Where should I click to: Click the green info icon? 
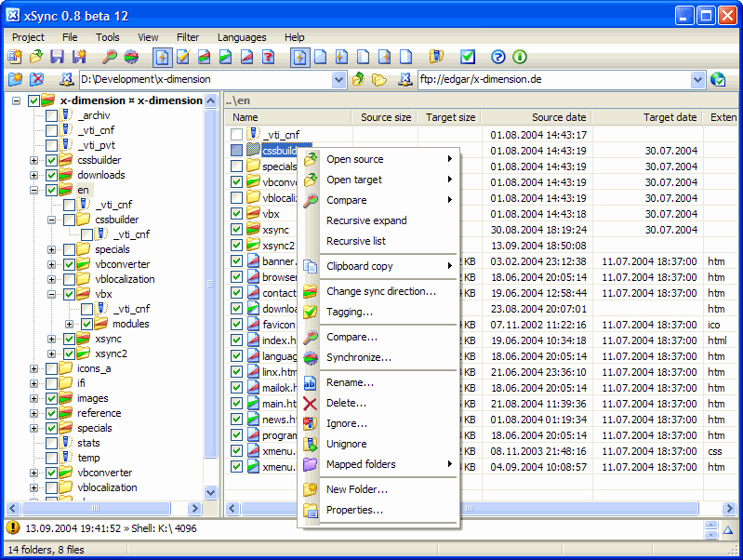tap(520, 57)
